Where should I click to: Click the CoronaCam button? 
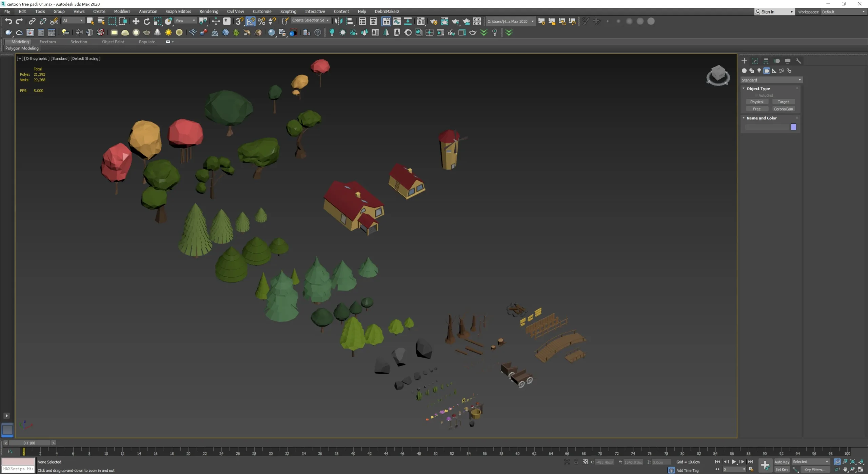[x=783, y=109]
